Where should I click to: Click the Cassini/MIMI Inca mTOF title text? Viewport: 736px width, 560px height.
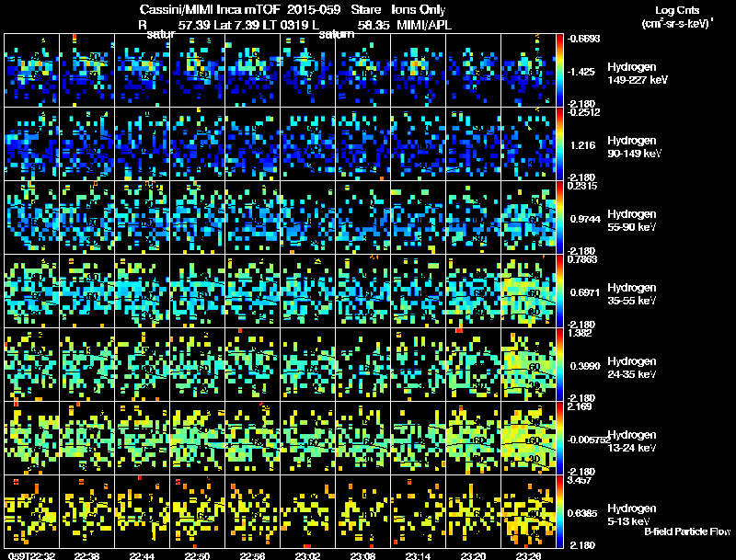tap(211, 10)
